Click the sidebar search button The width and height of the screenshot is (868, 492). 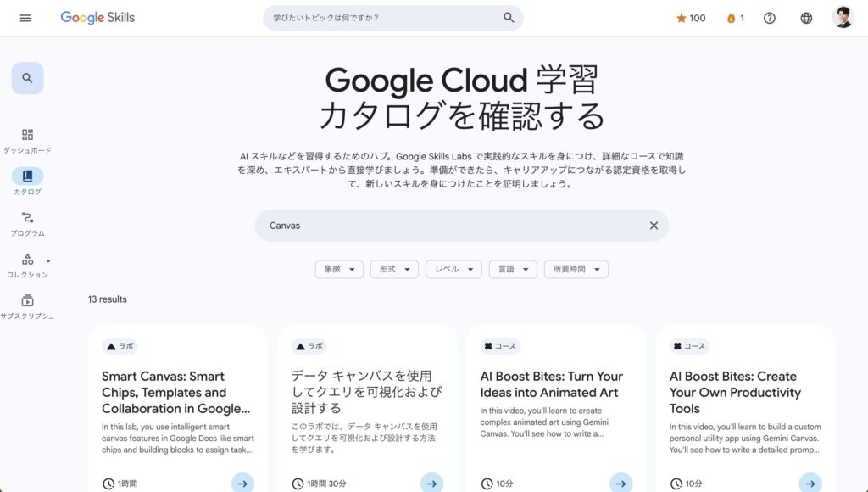tap(27, 78)
